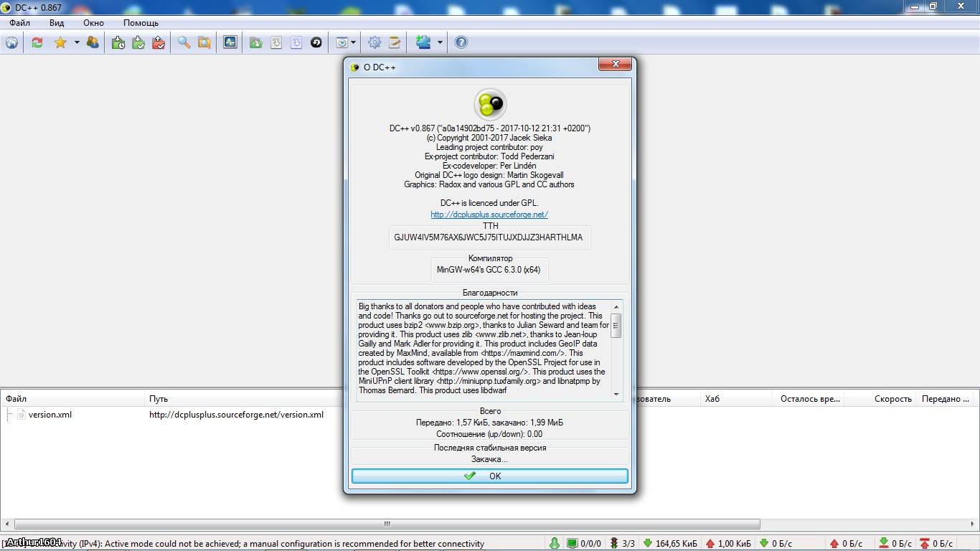Close the О DC++ dialog
Viewport: 980px width, 551px height.
616,65
